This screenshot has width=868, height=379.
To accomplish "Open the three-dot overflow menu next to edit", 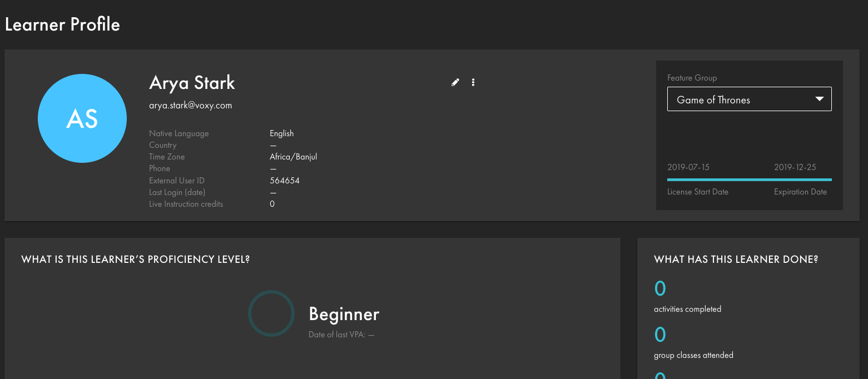I will (x=473, y=82).
